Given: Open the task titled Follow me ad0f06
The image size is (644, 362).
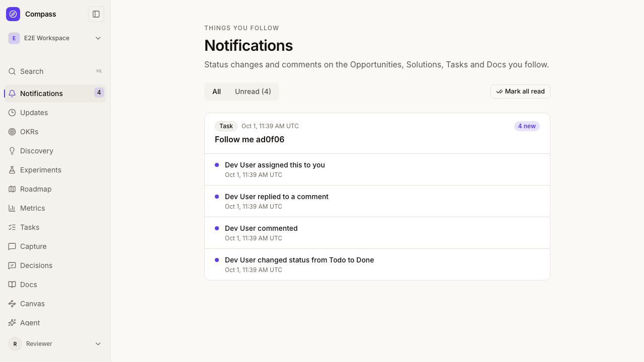Looking at the screenshot, I should click(250, 139).
